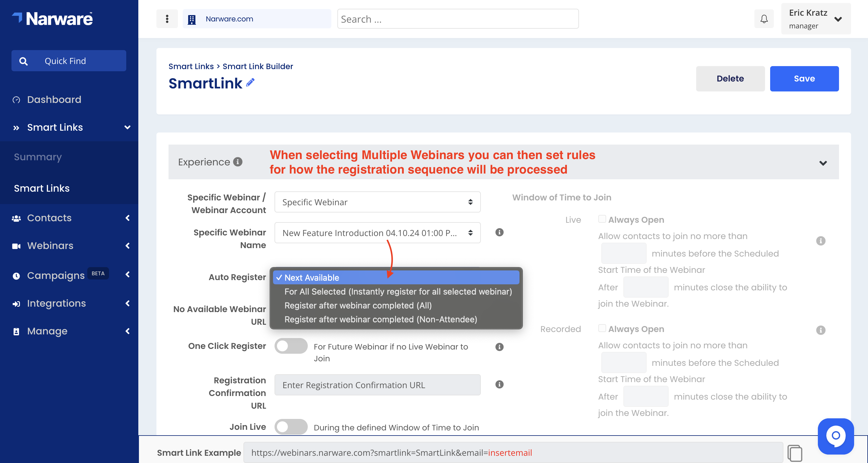Choose Register after webinar completed (Non-Attendee)

coord(396,319)
